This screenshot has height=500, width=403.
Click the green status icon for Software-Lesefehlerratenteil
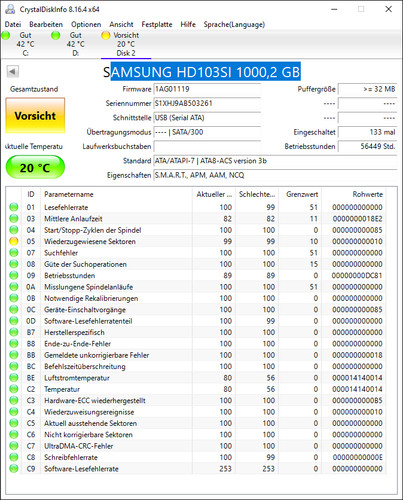click(x=14, y=321)
